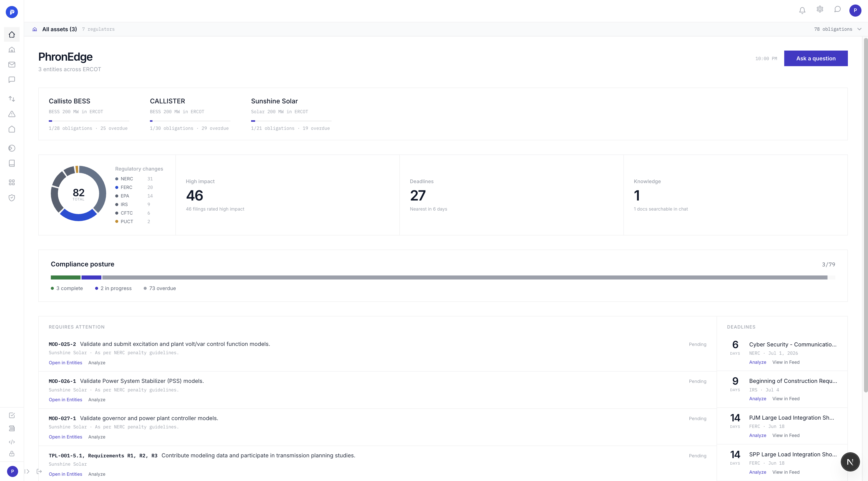
Task: View in Feed for SPP Large Load
Action: pos(786,472)
